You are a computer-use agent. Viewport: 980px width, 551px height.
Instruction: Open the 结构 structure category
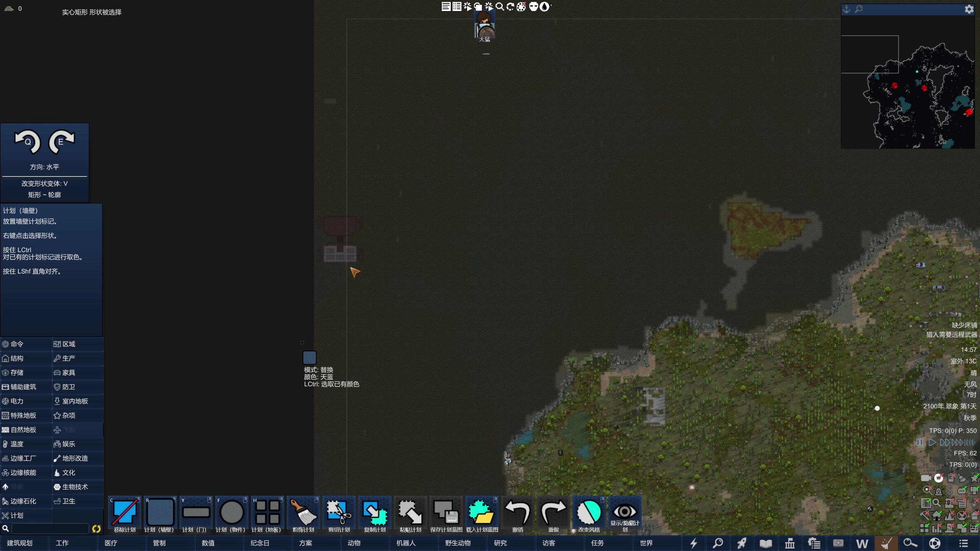point(26,358)
